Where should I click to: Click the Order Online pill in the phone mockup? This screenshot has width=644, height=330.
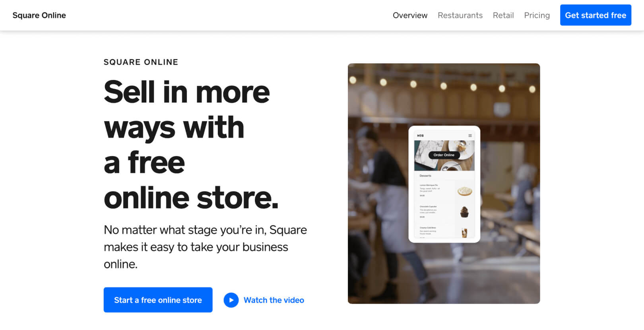pos(444,155)
